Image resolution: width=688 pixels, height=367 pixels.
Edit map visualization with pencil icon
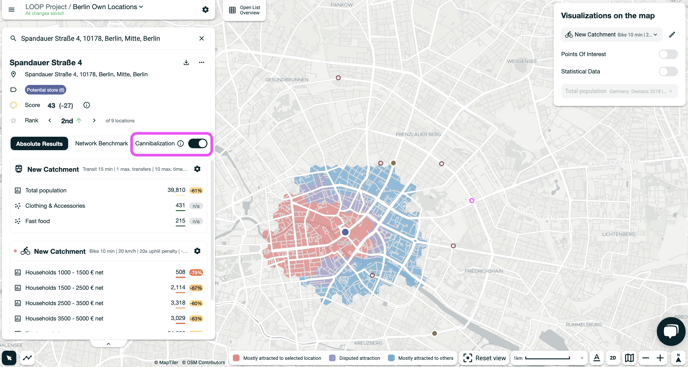pyautogui.click(x=672, y=35)
